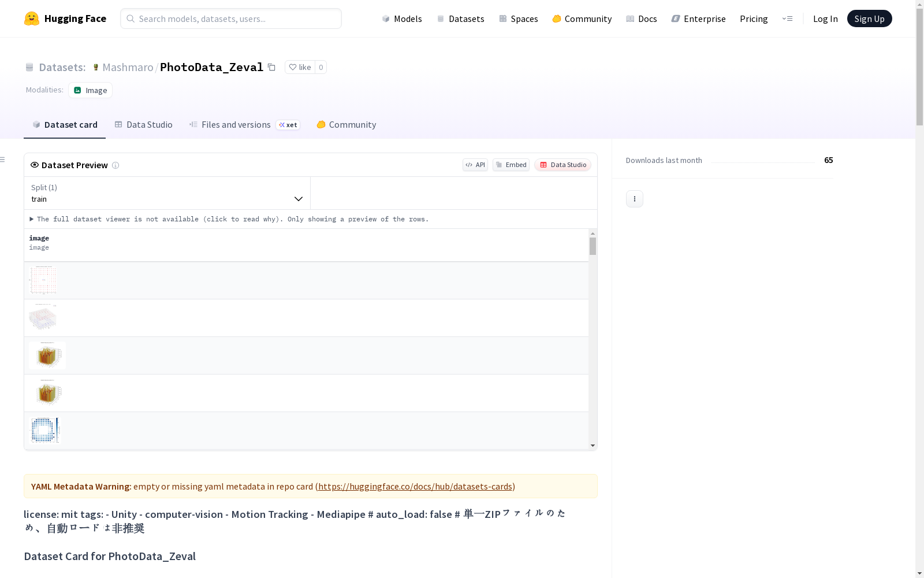Click the Mashmaro user avatar icon
924x578 pixels.
coord(96,68)
